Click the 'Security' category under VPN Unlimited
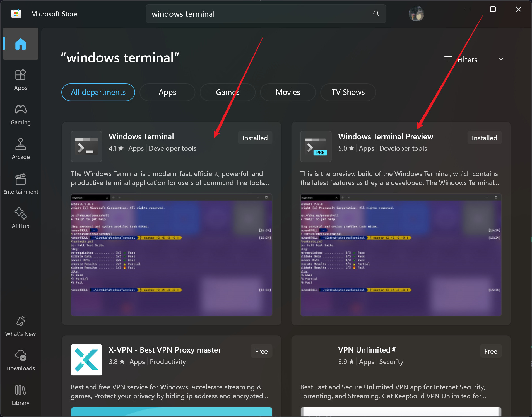 click(x=391, y=362)
